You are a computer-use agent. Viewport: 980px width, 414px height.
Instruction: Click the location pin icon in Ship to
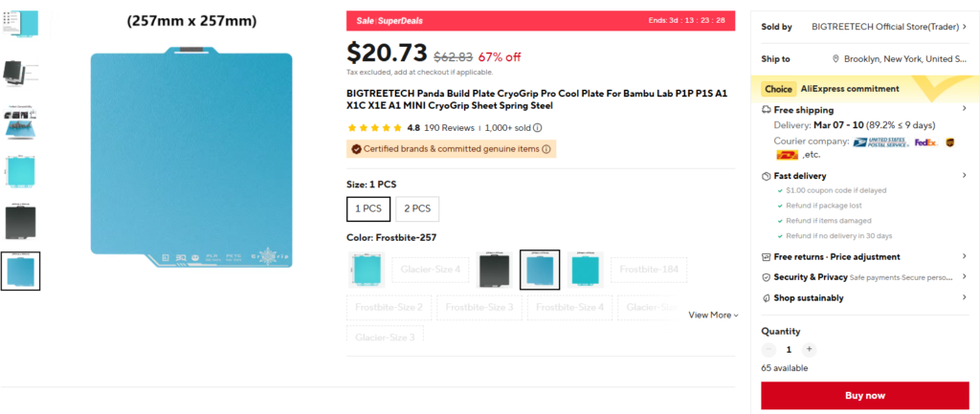[x=835, y=59]
